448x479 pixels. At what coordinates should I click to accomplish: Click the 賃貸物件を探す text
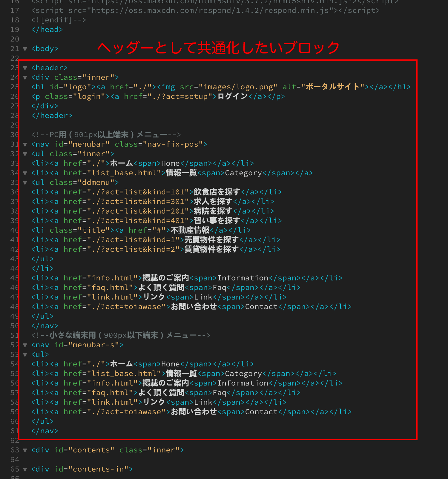click(x=211, y=249)
